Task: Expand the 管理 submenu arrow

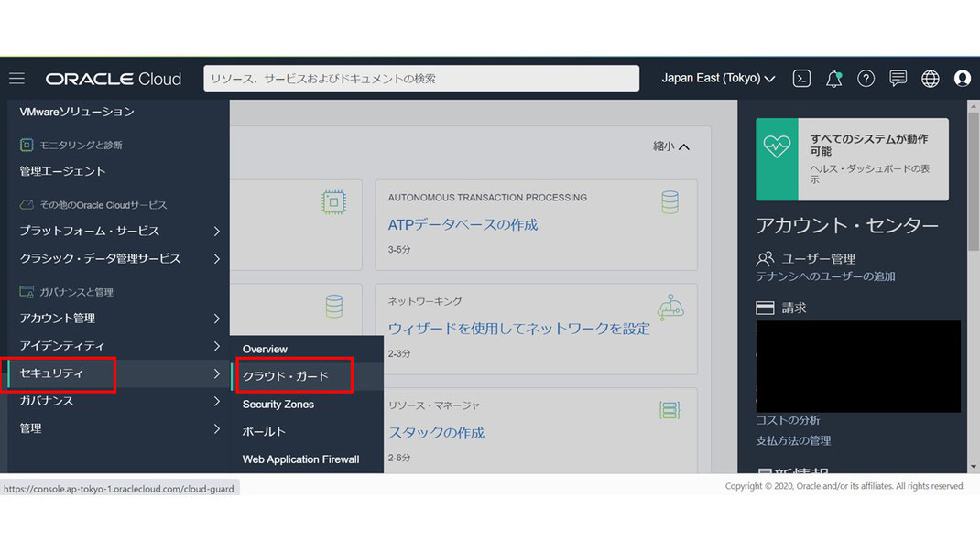Action: click(x=217, y=428)
